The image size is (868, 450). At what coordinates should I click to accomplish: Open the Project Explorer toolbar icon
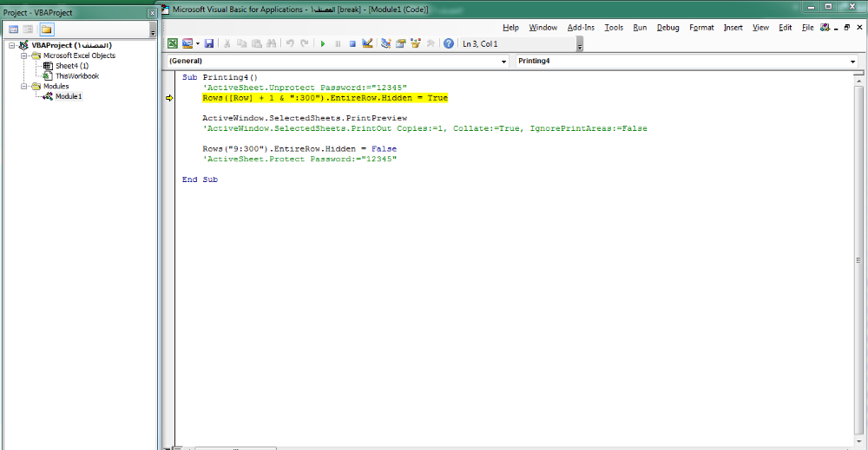tap(386, 43)
